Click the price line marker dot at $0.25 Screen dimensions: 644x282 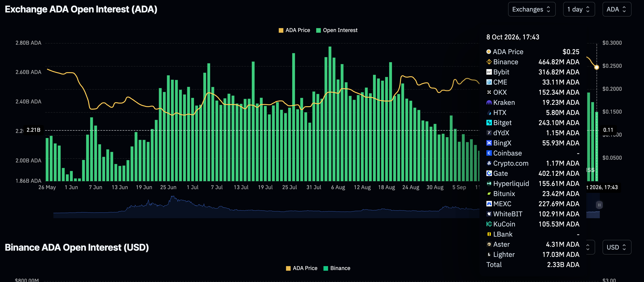597,67
